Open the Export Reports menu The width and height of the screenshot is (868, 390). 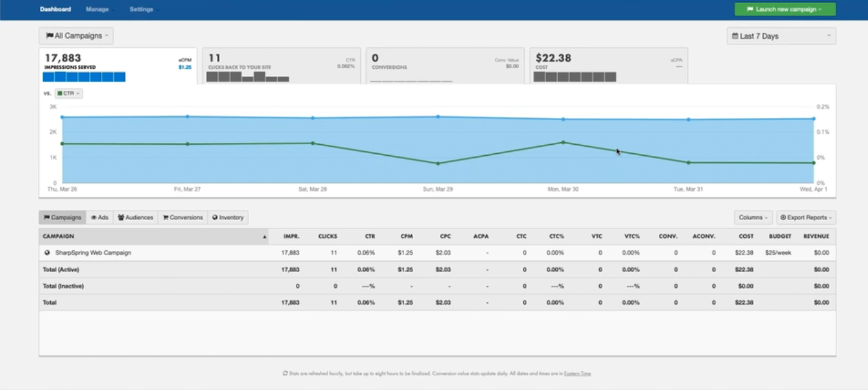[x=806, y=218]
